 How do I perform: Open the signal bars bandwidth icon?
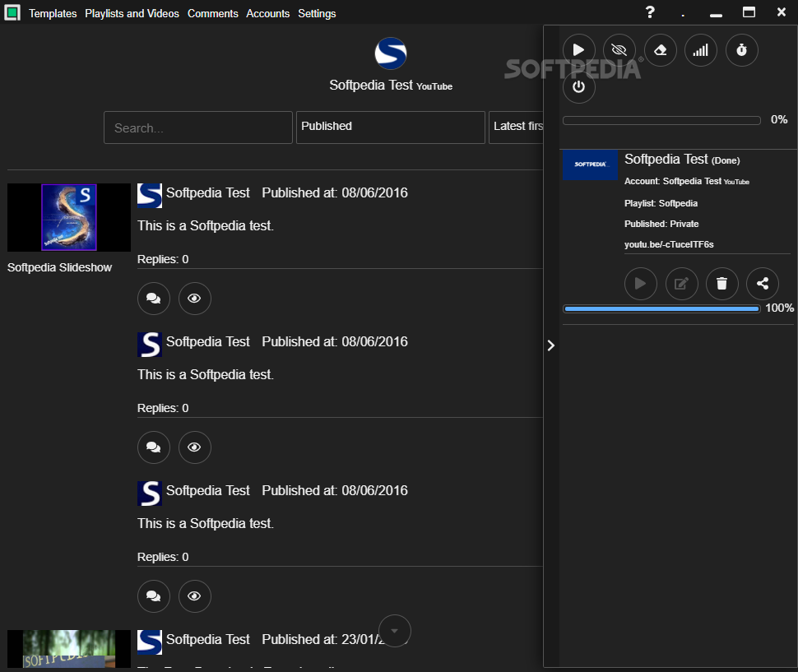click(701, 50)
